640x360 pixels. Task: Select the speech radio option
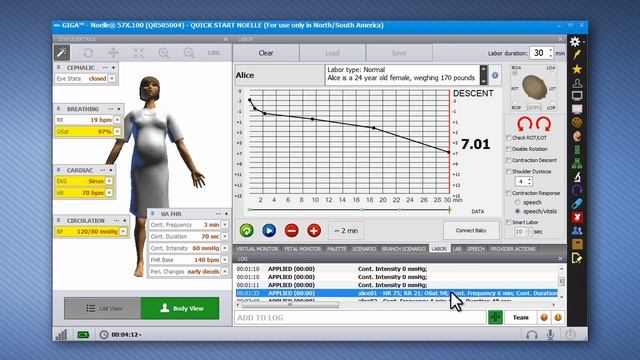pyautogui.click(x=518, y=202)
